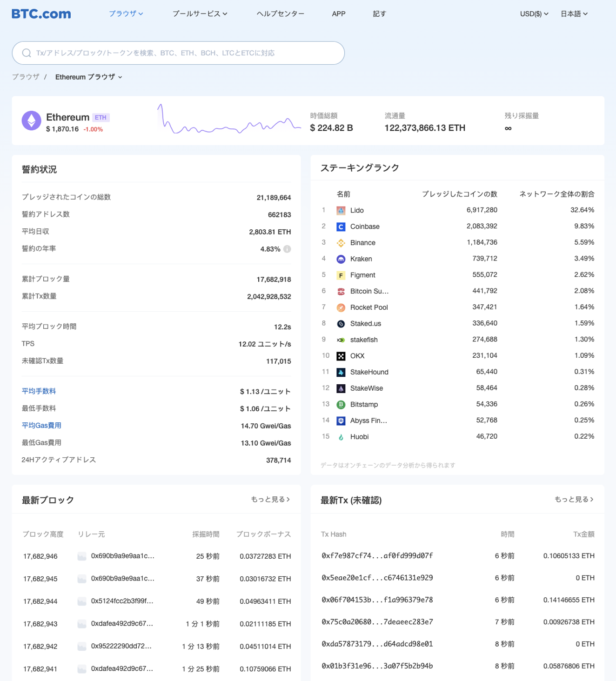Open the USD($) currency dropdown
616x681 pixels.
(533, 13)
